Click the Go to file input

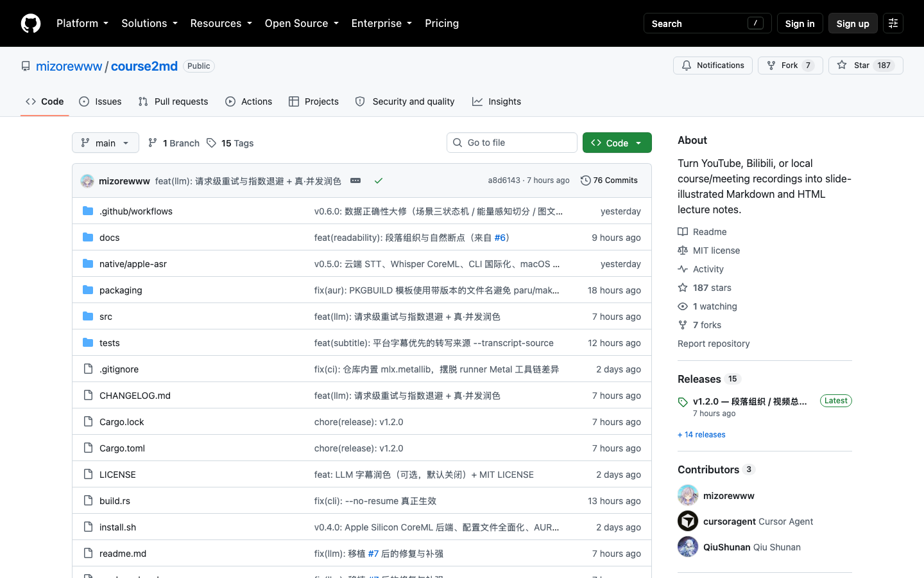pyautogui.click(x=512, y=143)
